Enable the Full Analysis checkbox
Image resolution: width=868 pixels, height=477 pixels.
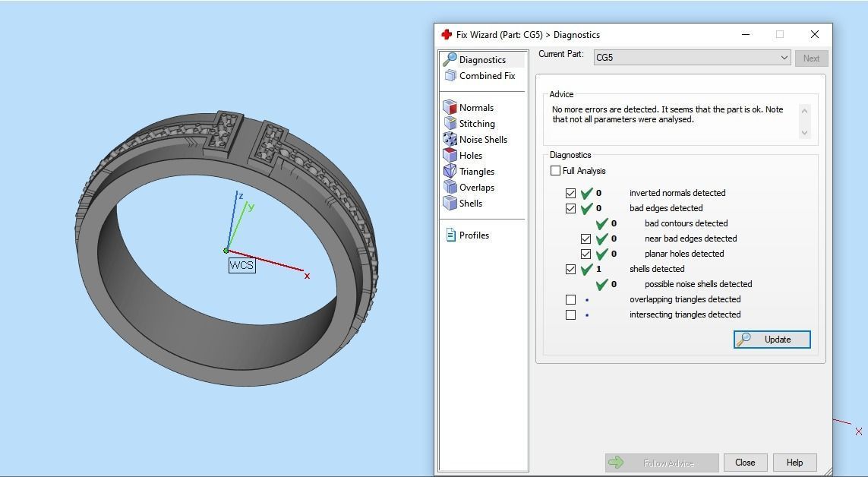click(x=555, y=170)
